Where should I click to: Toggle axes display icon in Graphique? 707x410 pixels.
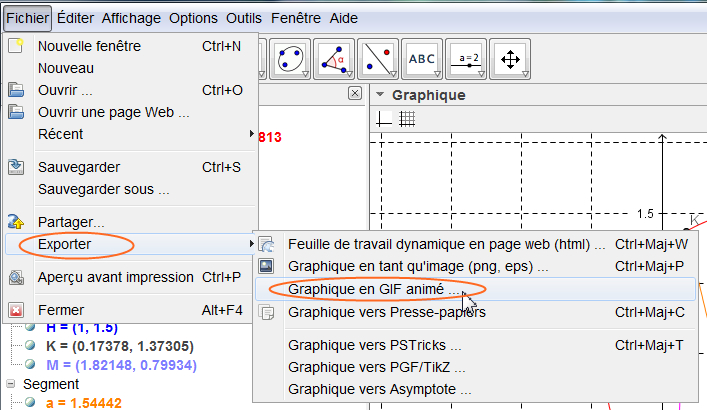[384, 119]
